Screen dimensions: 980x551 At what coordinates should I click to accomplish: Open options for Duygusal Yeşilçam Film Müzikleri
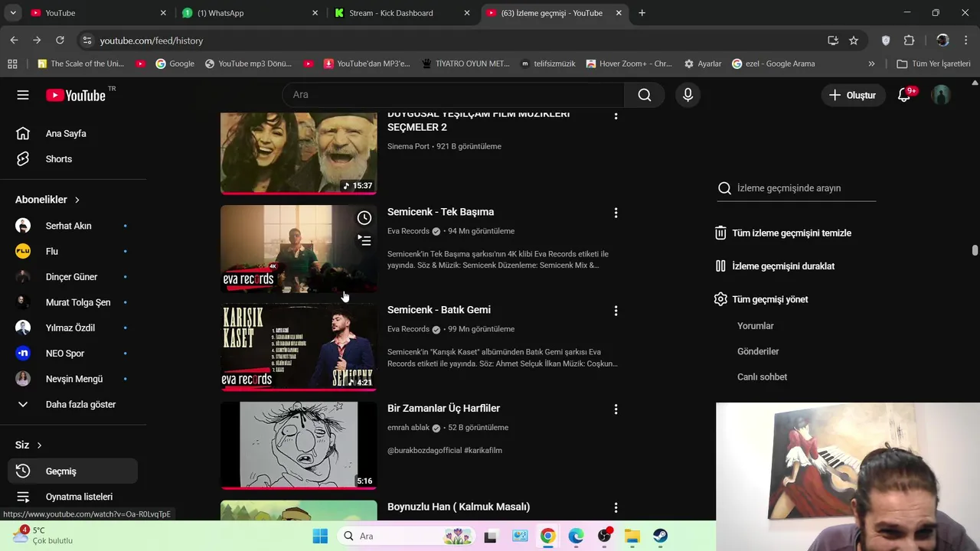coord(616,116)
